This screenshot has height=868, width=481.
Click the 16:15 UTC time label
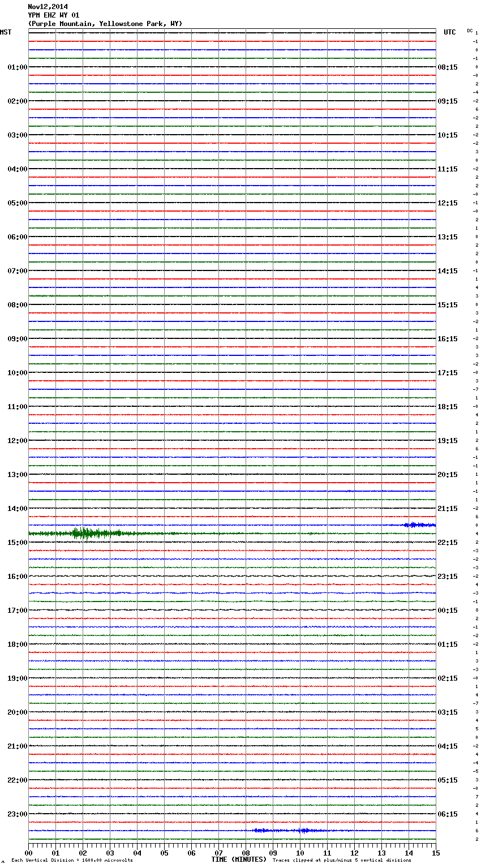pyautogui.click(x=448, y=339)
